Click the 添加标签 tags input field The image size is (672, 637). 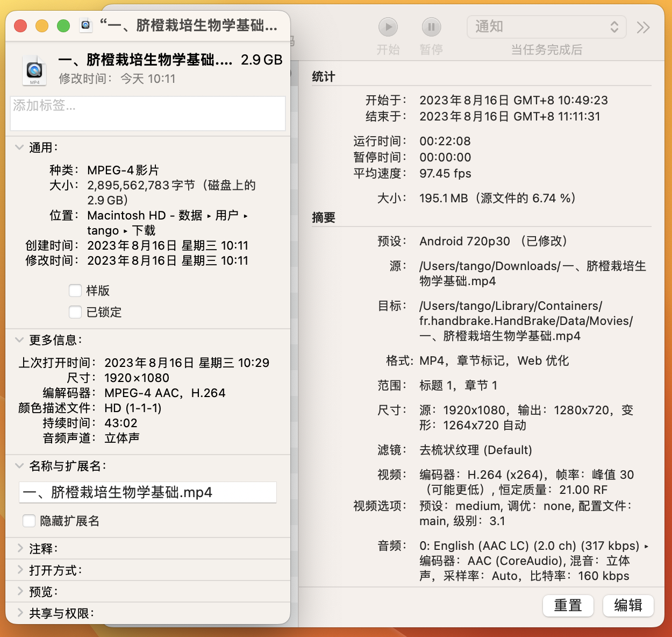(x=147, y=113)
